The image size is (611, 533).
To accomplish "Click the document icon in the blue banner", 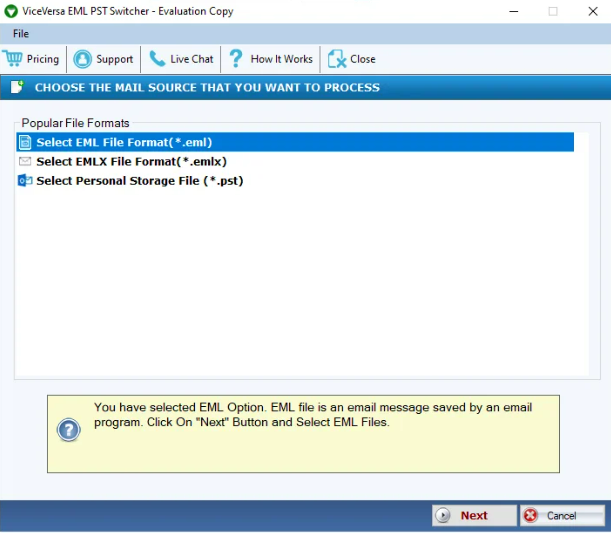I will [x=17, y=87].
